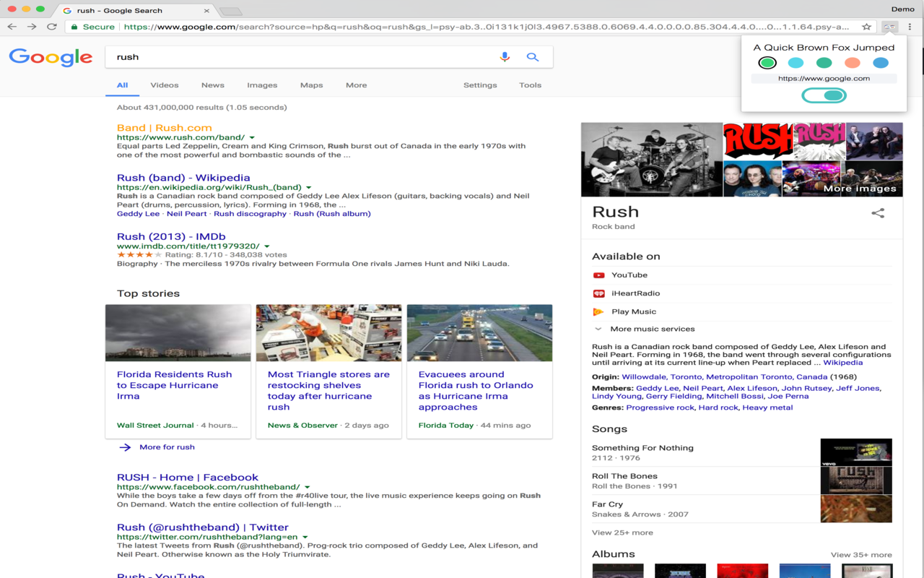Image resolution: width=924 pixels, height=578 pixels.
Task: Open the More search category menu
Action: click(356, 85)
